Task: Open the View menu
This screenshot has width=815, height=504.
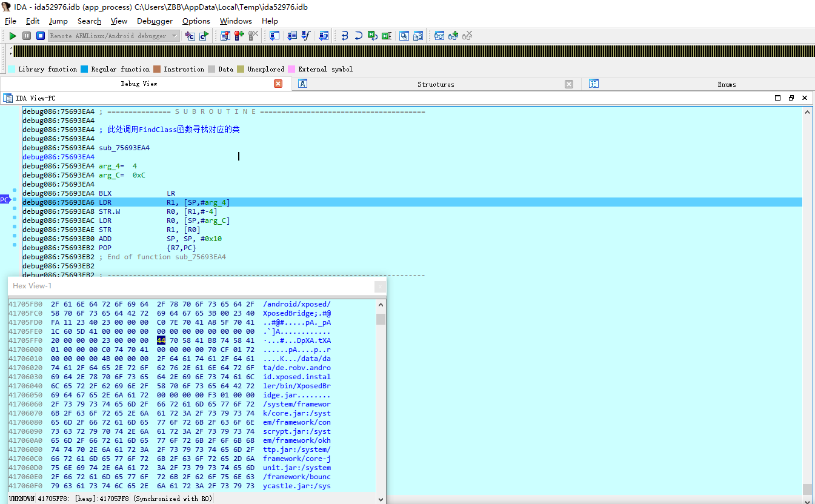Action: [119, 21]
